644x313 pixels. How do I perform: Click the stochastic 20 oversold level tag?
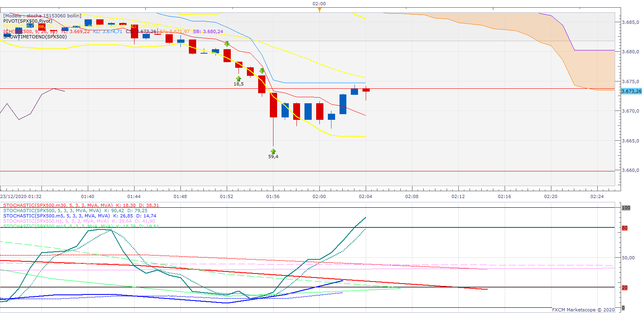(625, 288)
